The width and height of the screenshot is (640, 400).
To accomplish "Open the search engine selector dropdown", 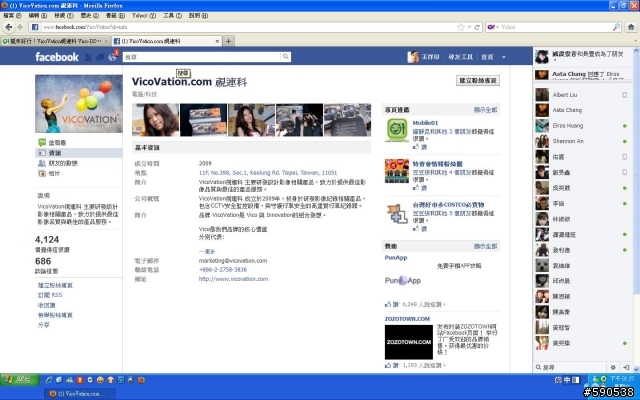I will tap(493, 27).
